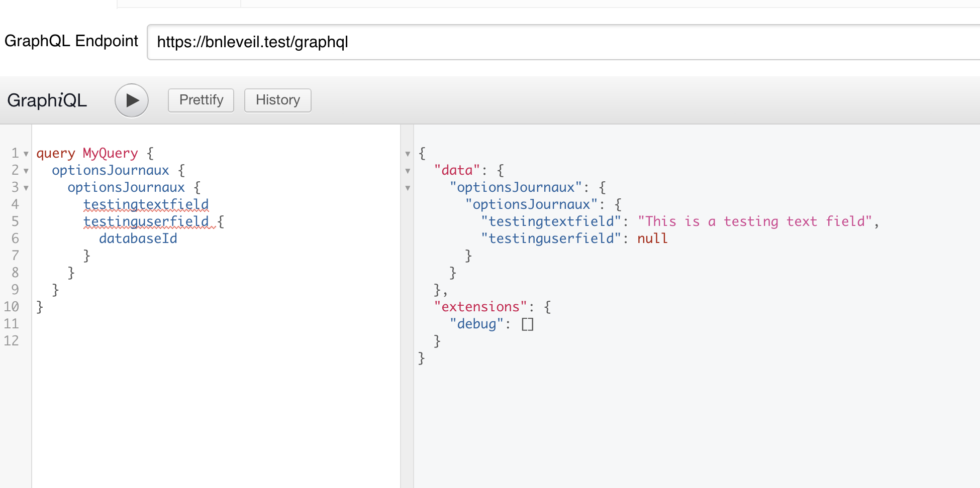Viewport: 980px width, 488px height.
Task: Collapse the "data" object in results
Action: click(408, 171)
